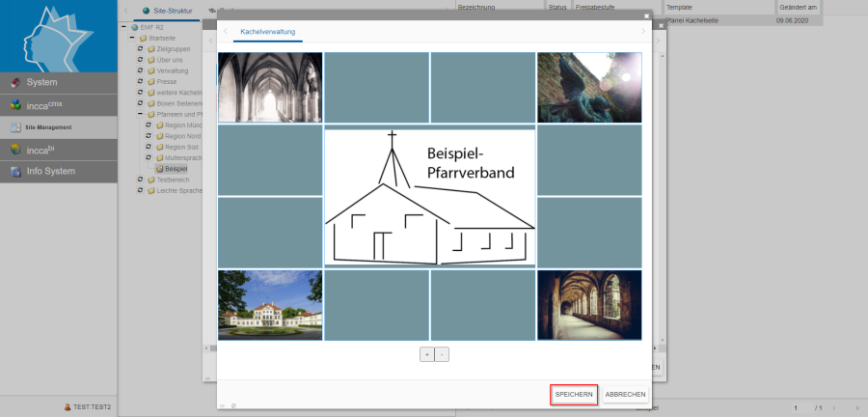Cancel the dialog with Abbrechen
The height and width of the screenshot is (417, 868).
(624, 394)
